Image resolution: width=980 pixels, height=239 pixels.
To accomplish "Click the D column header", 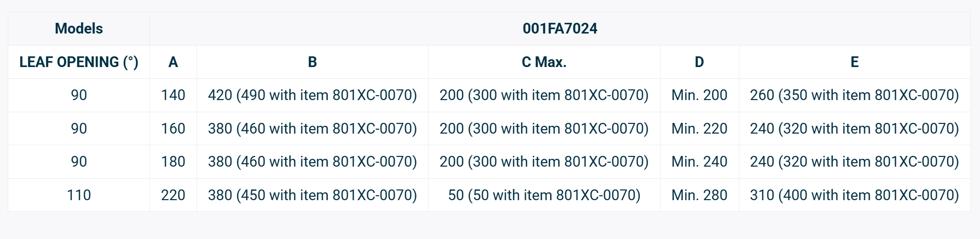I will 699,62.
